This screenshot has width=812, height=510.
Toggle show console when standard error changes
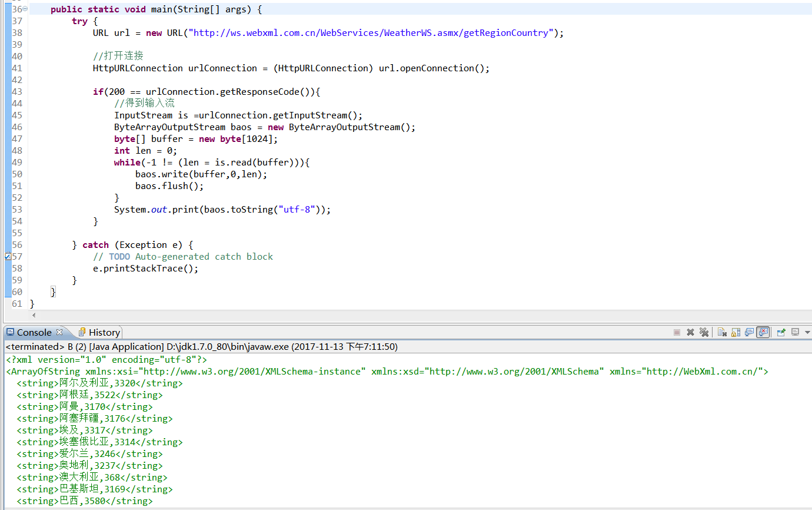(x=763, y=332)
